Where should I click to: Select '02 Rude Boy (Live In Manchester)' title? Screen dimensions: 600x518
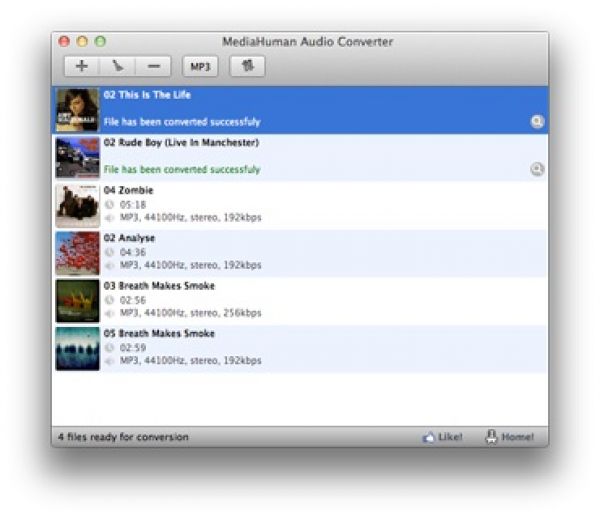181,143
